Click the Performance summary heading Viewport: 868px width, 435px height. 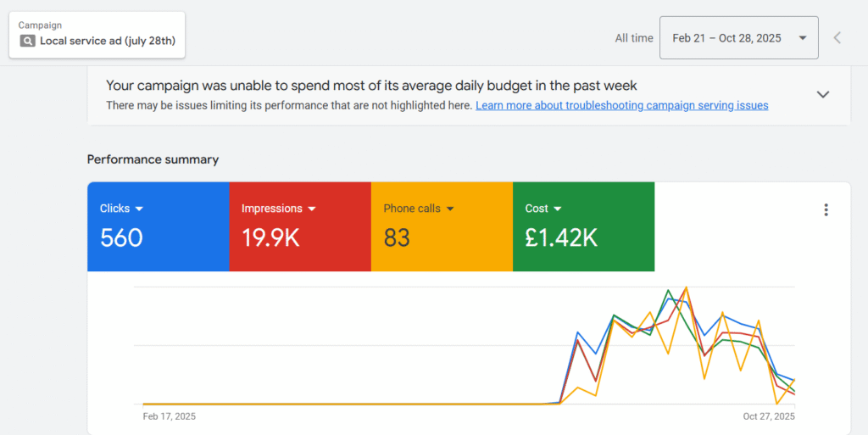coord(153,159)
